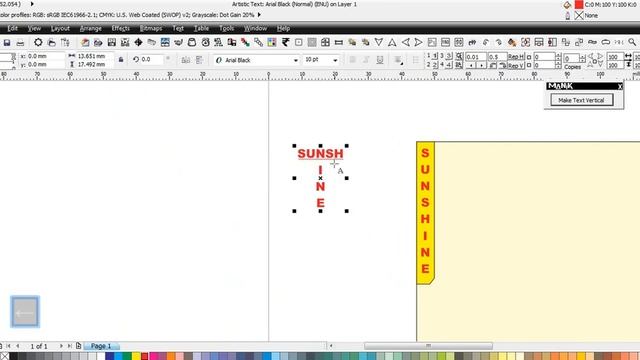Click the blue wave image icon

165,42
